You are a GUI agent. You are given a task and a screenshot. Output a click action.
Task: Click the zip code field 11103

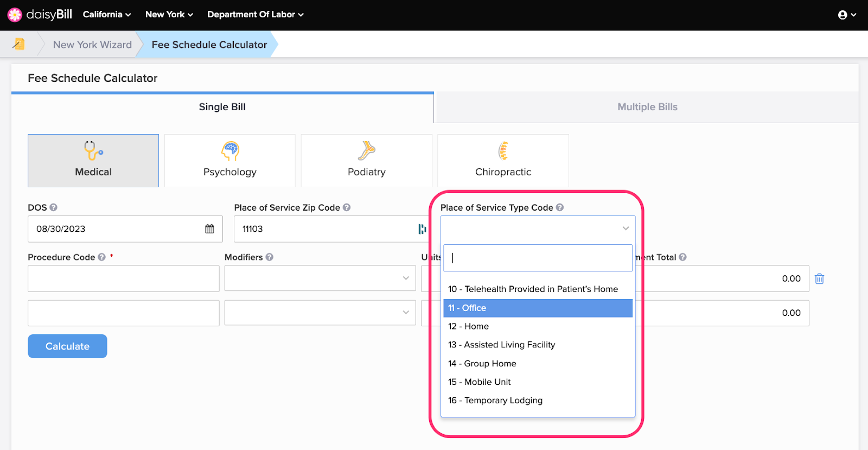(331, 229)
